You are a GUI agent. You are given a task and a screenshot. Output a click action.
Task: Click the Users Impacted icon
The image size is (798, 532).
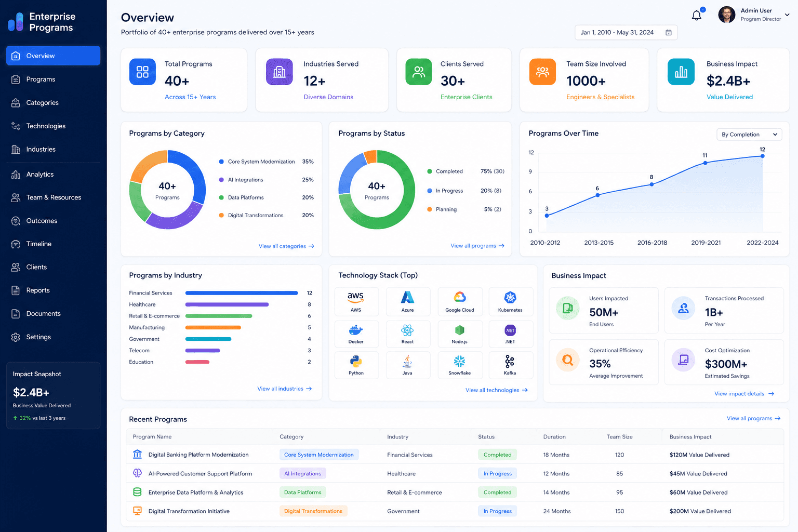pyautogui.click(x=568, y=308)
